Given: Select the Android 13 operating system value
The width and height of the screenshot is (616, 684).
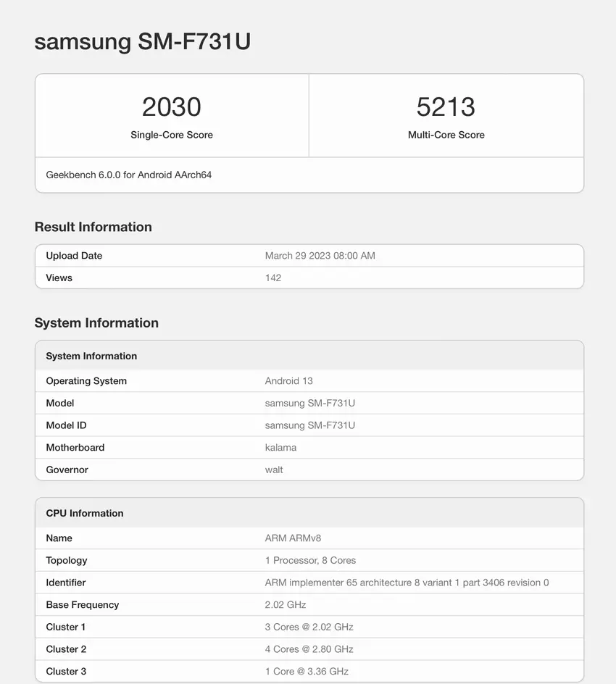Looking at the screenshot, I should point(289,381).
